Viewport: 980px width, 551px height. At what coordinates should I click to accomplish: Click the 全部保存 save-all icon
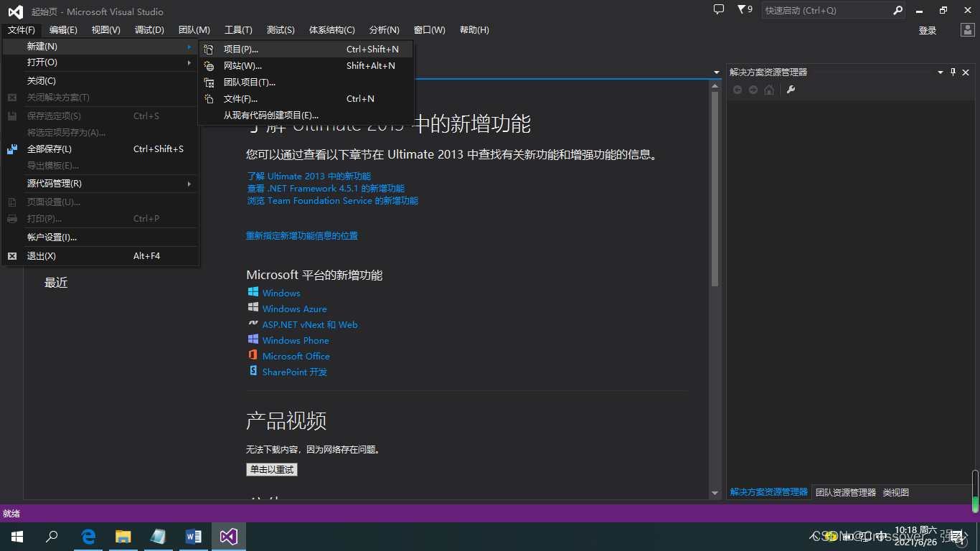12,149
